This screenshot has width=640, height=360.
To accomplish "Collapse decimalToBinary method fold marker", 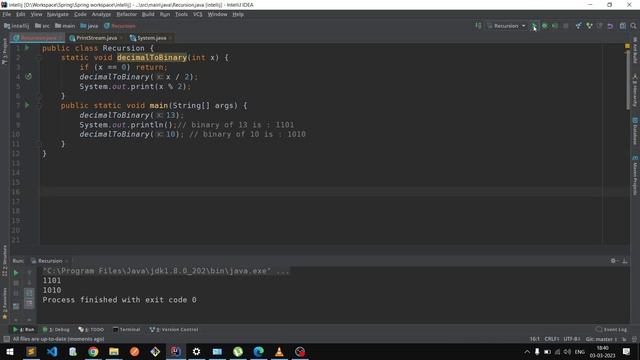I will (39, 58).
